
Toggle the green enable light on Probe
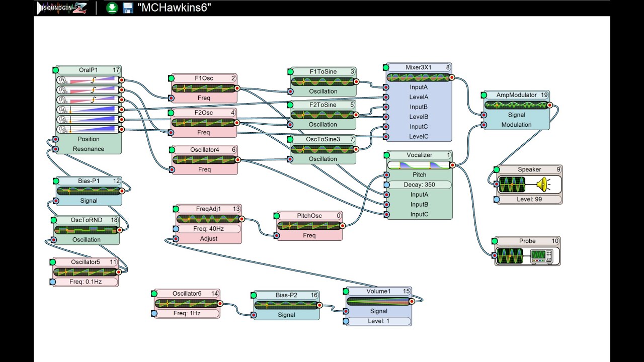pyautogui.click(x=495, y=241)
